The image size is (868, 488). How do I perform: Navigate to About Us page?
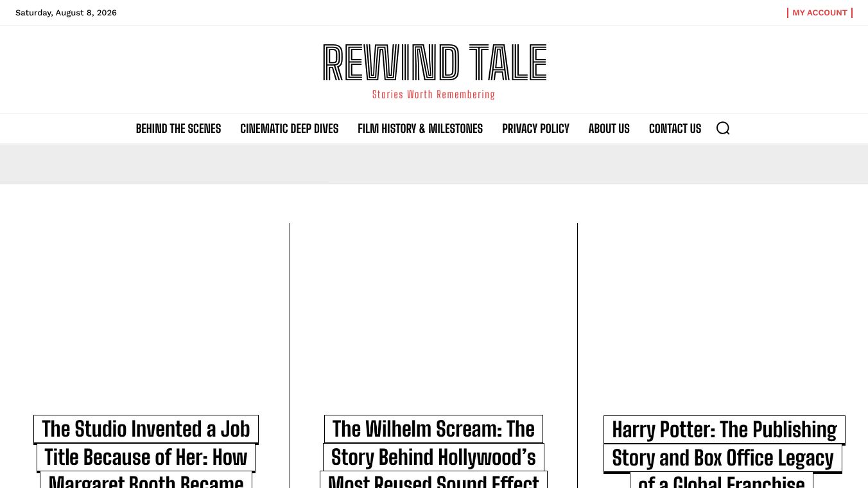[609, 128]
